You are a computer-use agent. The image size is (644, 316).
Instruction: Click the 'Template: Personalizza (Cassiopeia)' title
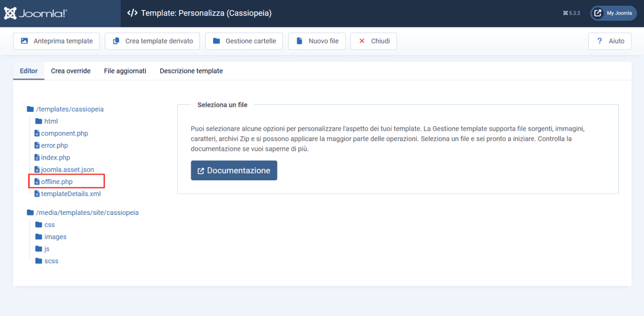click(206, 13)
